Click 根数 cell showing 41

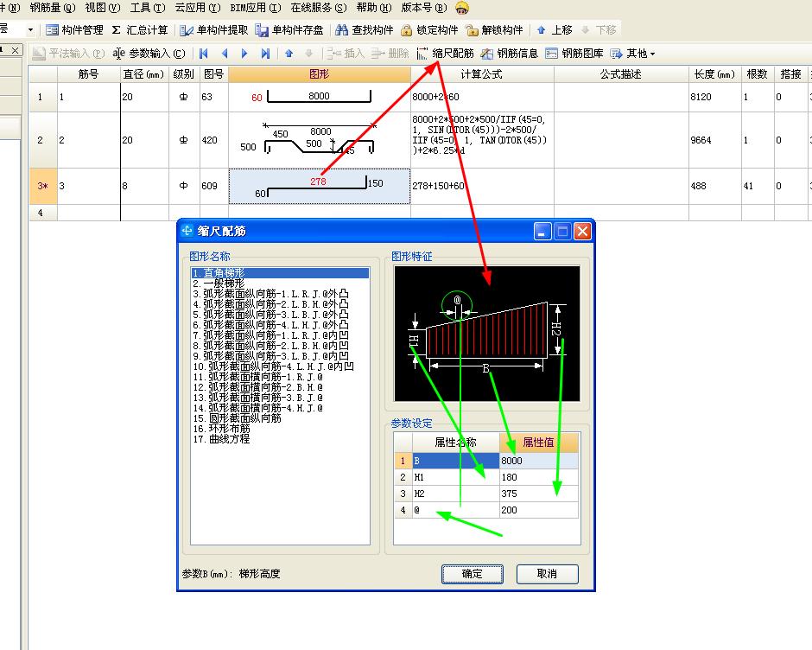(x=758, y=186)
